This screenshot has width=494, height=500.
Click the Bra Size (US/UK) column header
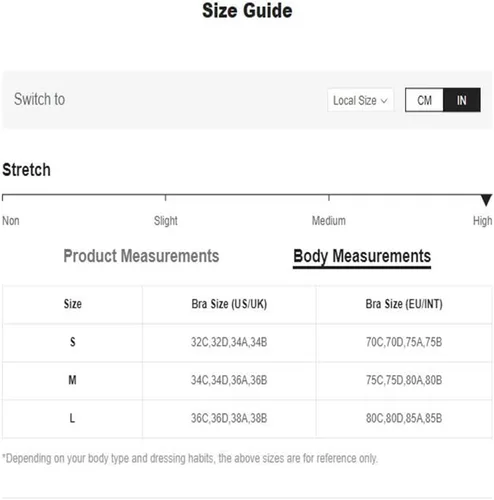click(229, 304)
